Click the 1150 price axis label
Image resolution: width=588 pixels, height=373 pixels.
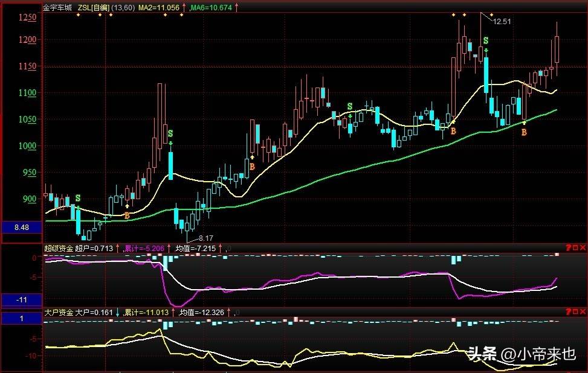tap(28, 66)
